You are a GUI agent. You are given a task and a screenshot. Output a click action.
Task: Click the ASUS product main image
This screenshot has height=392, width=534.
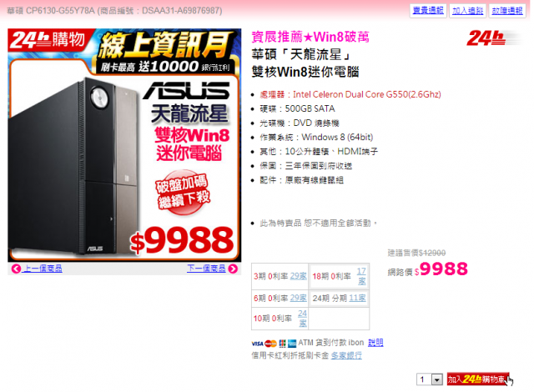(x=124, y=145)
